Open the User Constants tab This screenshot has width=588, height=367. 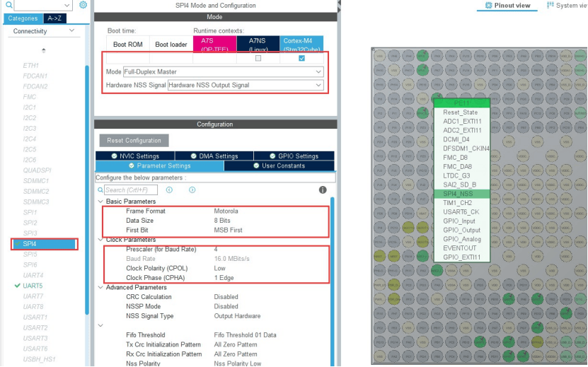point(279,165)
